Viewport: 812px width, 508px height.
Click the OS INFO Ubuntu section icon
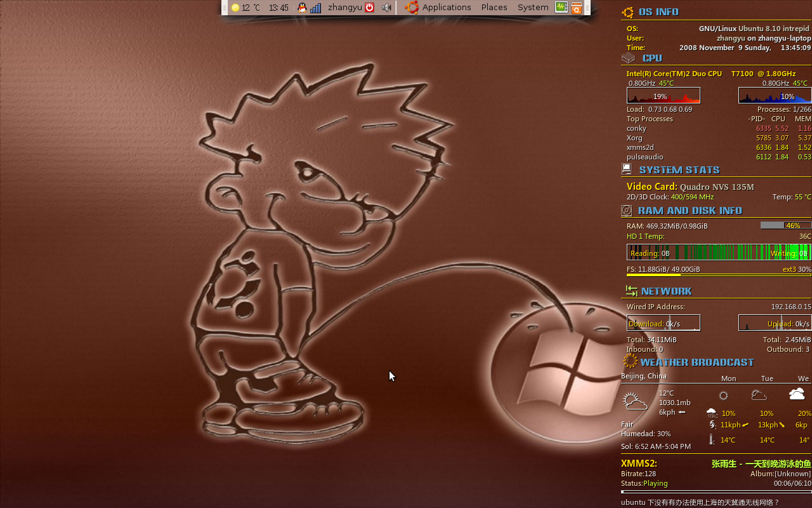point(628,12)
